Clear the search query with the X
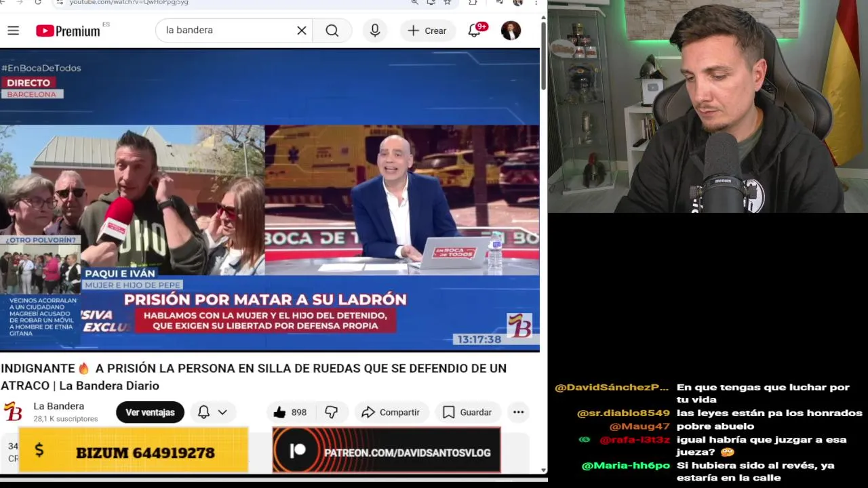868x488 pixels. 302,30
